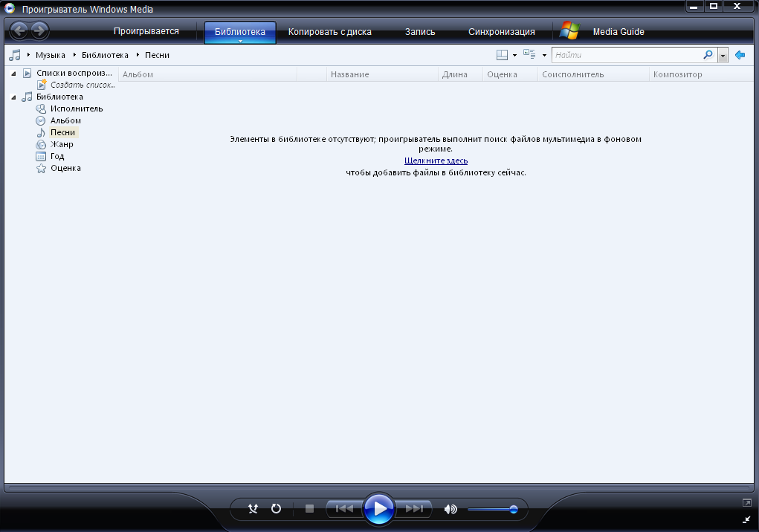Toggle shuffle playback mode
The height and width of the screenshot is (532, 759).
tap(253, 509)
